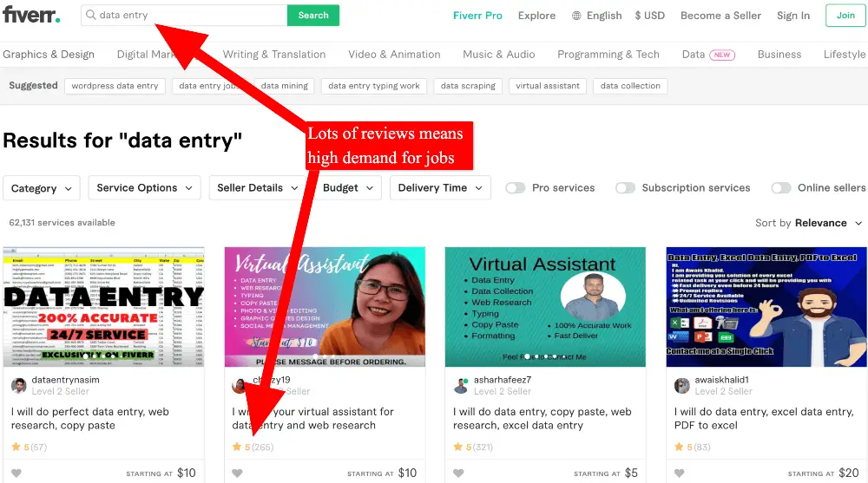
Task: Open Fiverr Pro link
Action: [x=477, y=16]
